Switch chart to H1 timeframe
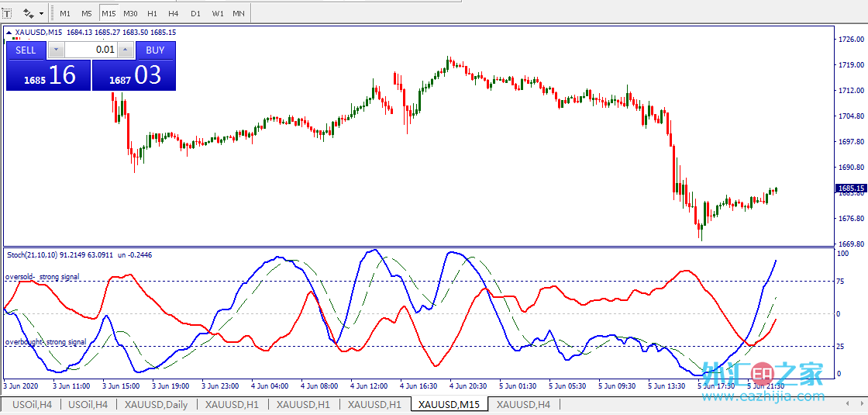 152,12
